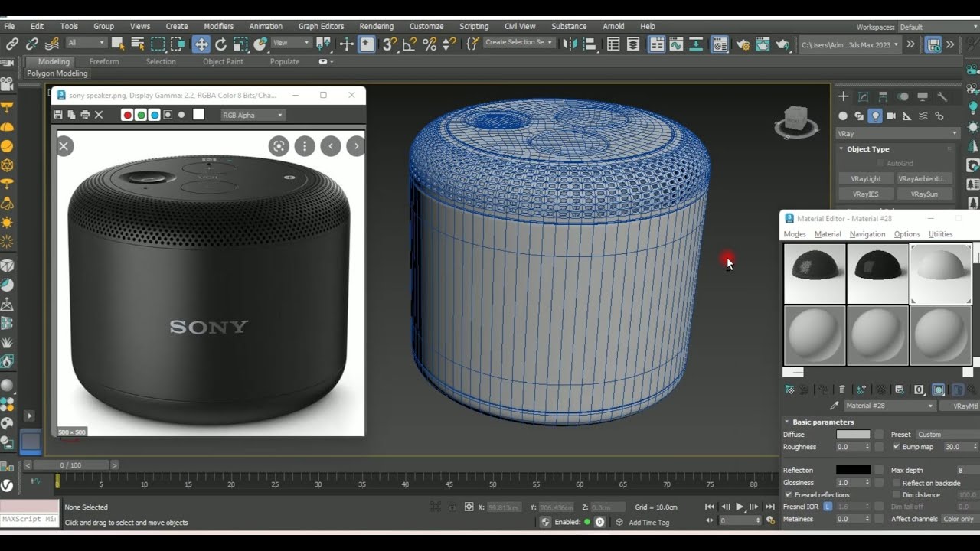The image size is (980, 551).
Task: Open Create Selection Set dropdown
Action: [520, 43]
